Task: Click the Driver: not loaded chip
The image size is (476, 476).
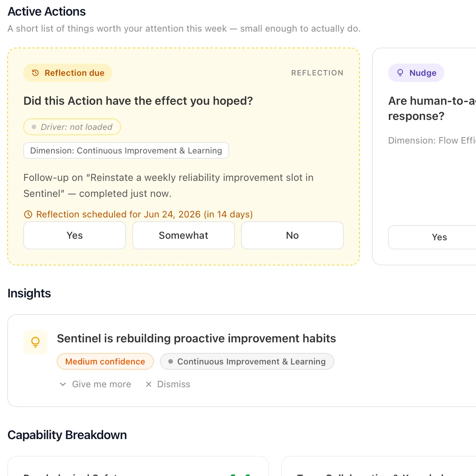Action: click(x=72, y=127)
